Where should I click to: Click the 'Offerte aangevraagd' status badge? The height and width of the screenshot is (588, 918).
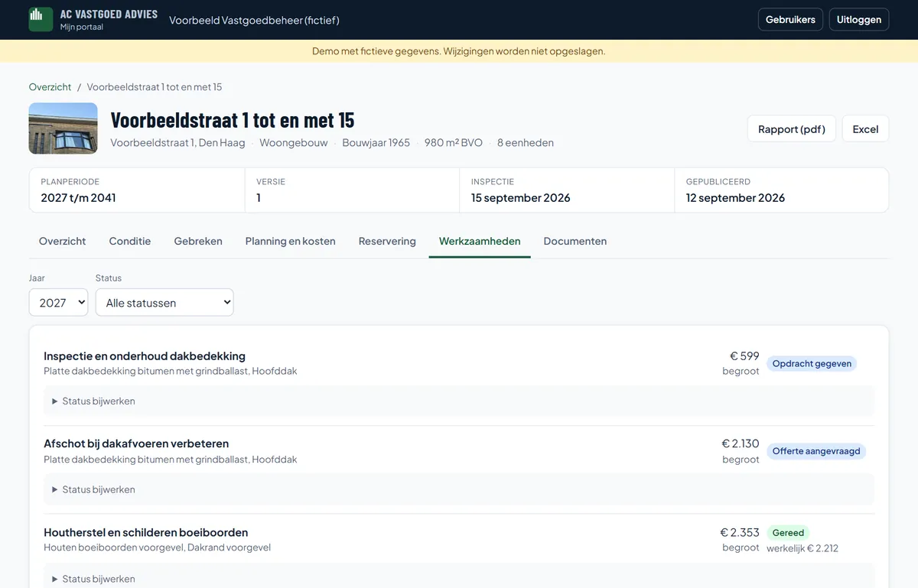tap(816, 451)
